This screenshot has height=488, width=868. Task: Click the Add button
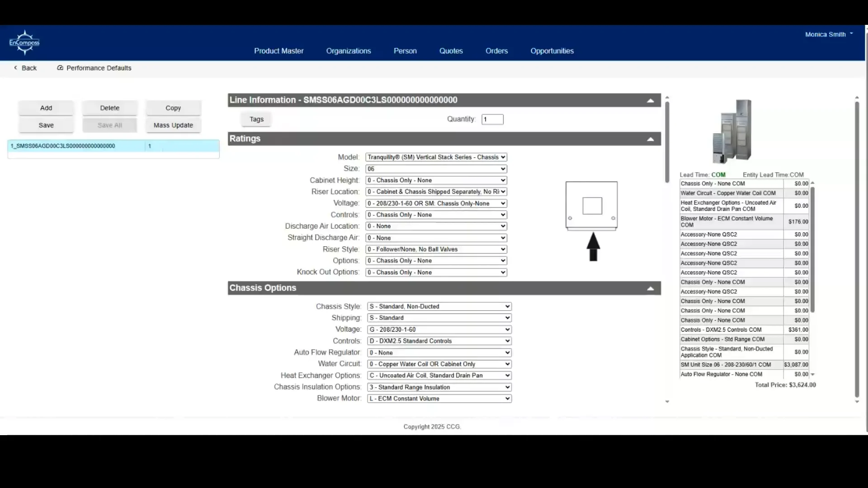click(x=46, y=108)
